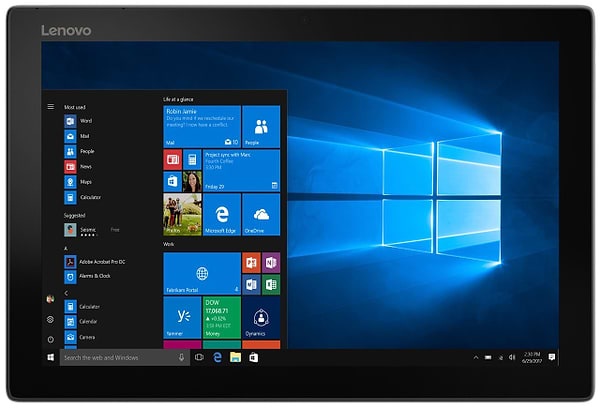Click the microphone in the search box
The width and height of the screenshot is (600, 409).
point(181,357)
